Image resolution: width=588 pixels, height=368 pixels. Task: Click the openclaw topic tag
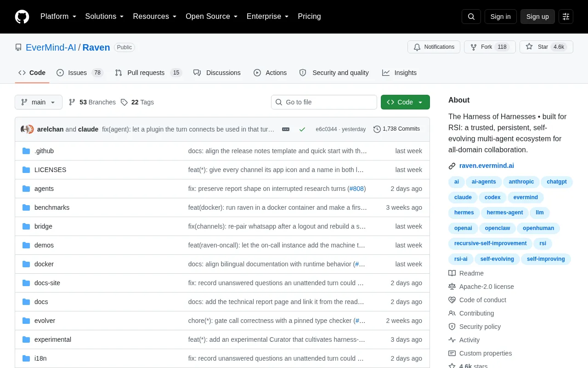point(498,228)
